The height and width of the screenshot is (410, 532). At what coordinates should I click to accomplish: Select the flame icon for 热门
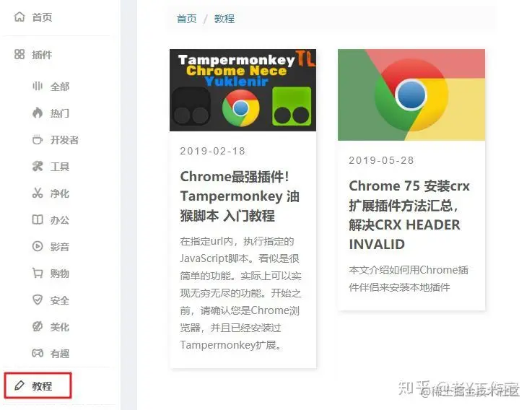click(38, 113)
